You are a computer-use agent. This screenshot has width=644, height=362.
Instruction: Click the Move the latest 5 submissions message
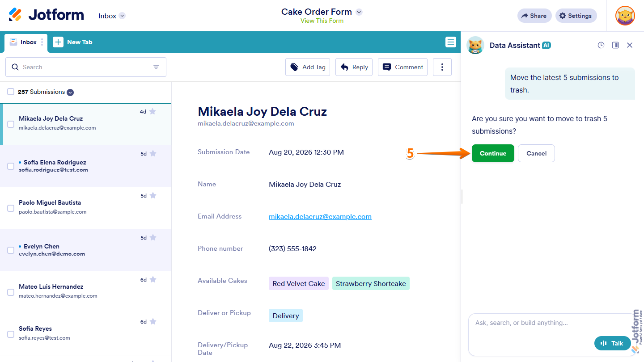click(x=570, y=84)
